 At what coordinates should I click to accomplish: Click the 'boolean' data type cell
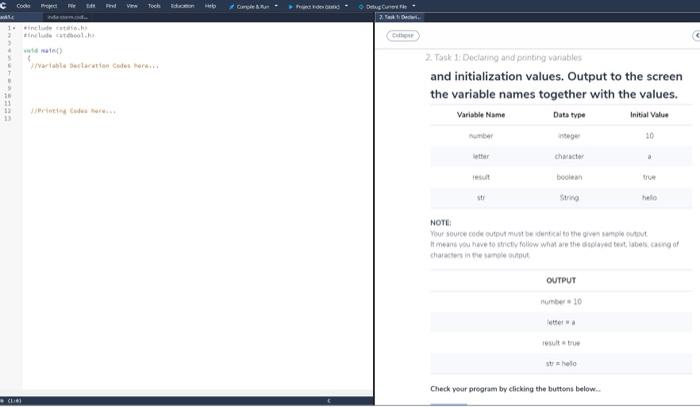point(569,177)
